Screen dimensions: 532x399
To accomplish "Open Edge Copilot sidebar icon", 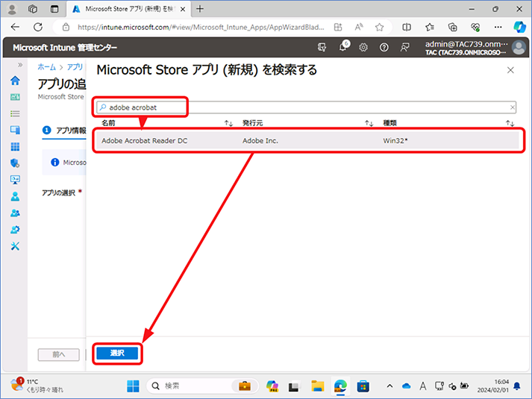I will pyautogui.click(x=519, y=27).
